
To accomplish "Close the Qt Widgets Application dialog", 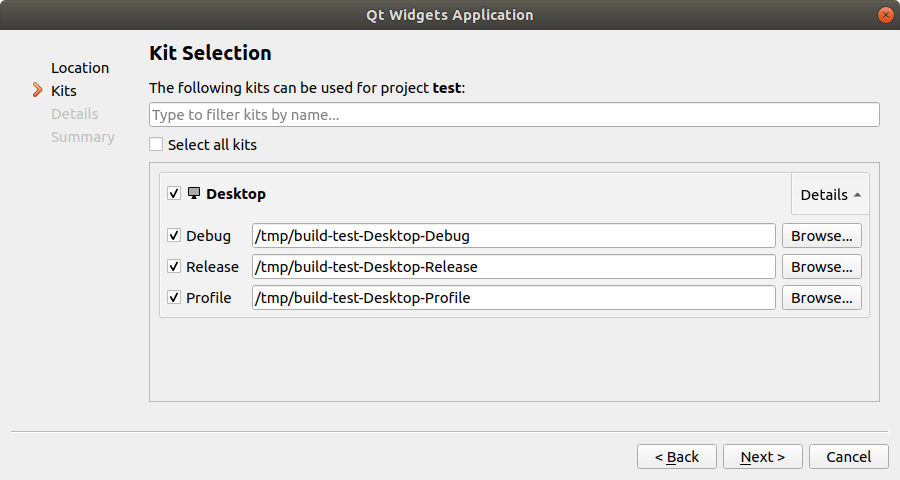I will point(885,15).
